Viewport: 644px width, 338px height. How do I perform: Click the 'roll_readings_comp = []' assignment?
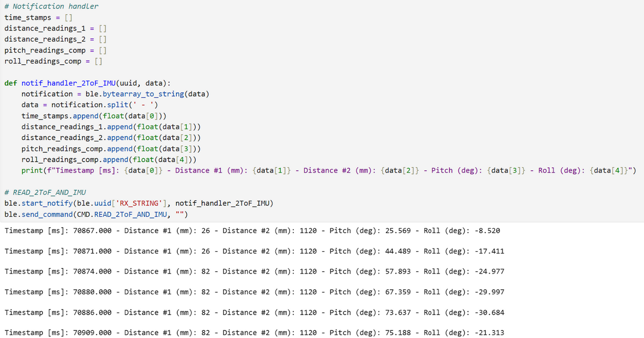53,61
